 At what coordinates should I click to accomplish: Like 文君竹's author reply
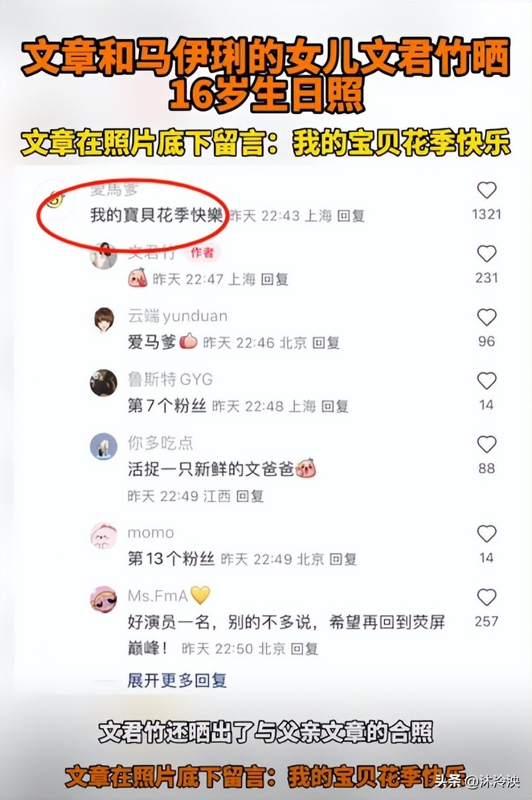[x=486, y=254]
